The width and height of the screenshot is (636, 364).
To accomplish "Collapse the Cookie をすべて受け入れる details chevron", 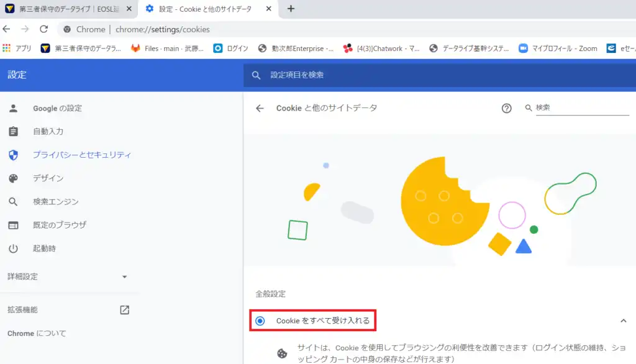I will pos(624,321).
